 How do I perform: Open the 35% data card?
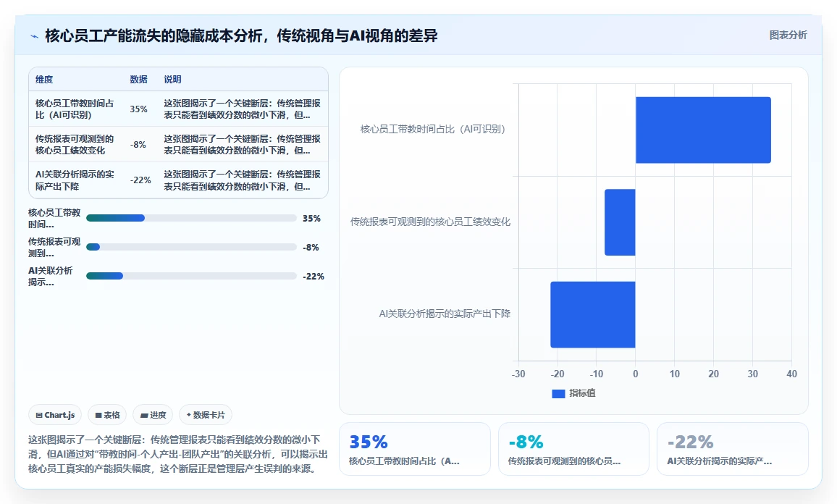[x=415, y=449]
